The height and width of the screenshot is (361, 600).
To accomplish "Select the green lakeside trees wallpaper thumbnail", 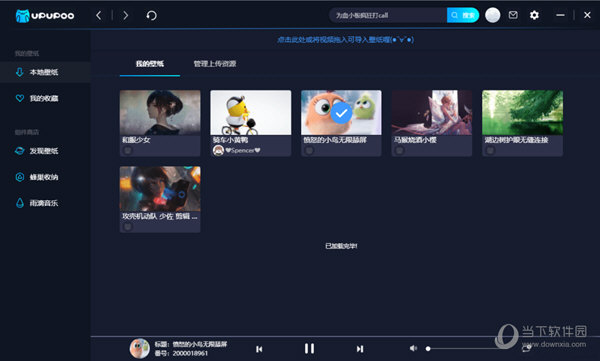I will click(522, 112).
